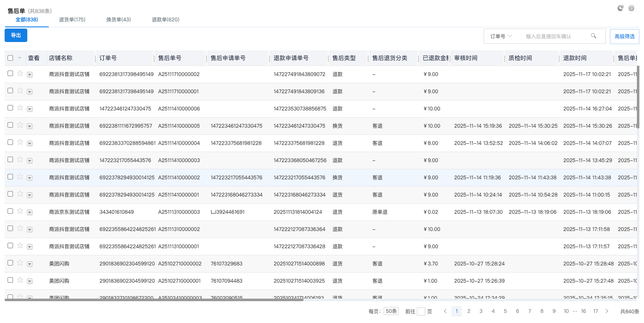
Task: Select the checkbox for A25111410000006
Action: (x=10, y=108)
